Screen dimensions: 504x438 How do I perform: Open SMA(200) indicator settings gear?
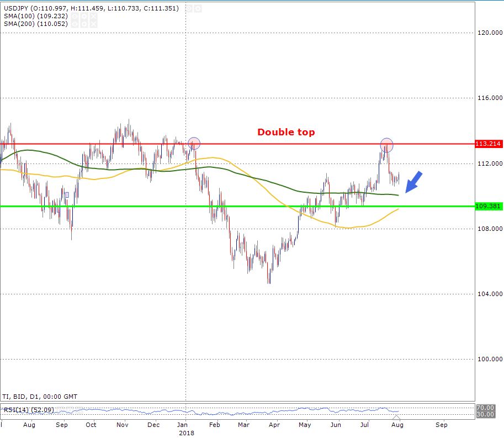click(x=84, y=24)
